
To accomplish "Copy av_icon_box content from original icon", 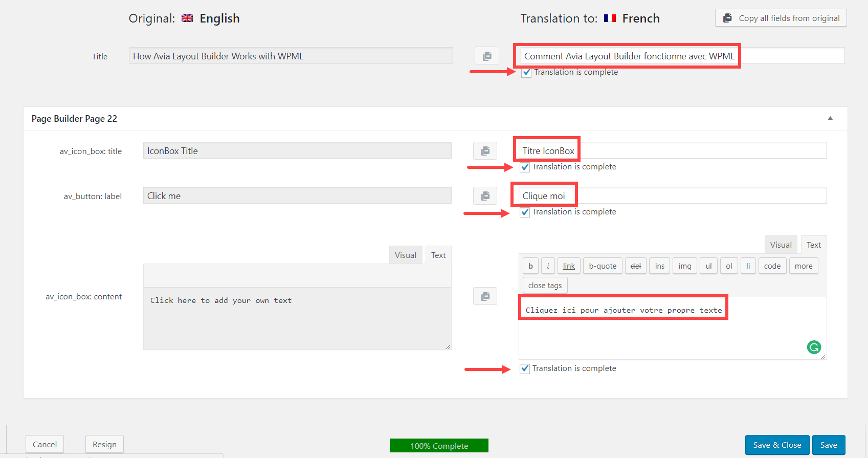I will point(485,296).
